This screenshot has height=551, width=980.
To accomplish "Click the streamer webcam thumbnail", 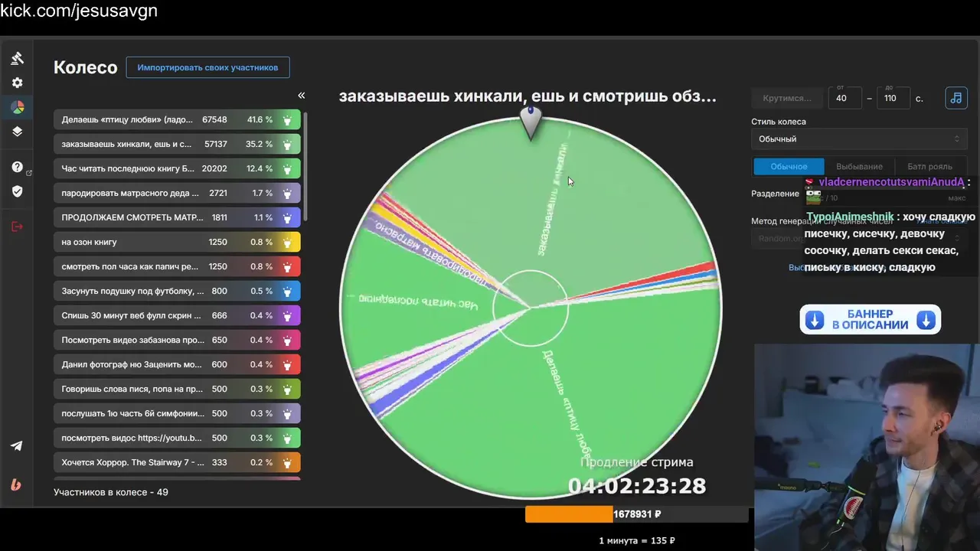I will pyautogui.click(x=867, y=447).
